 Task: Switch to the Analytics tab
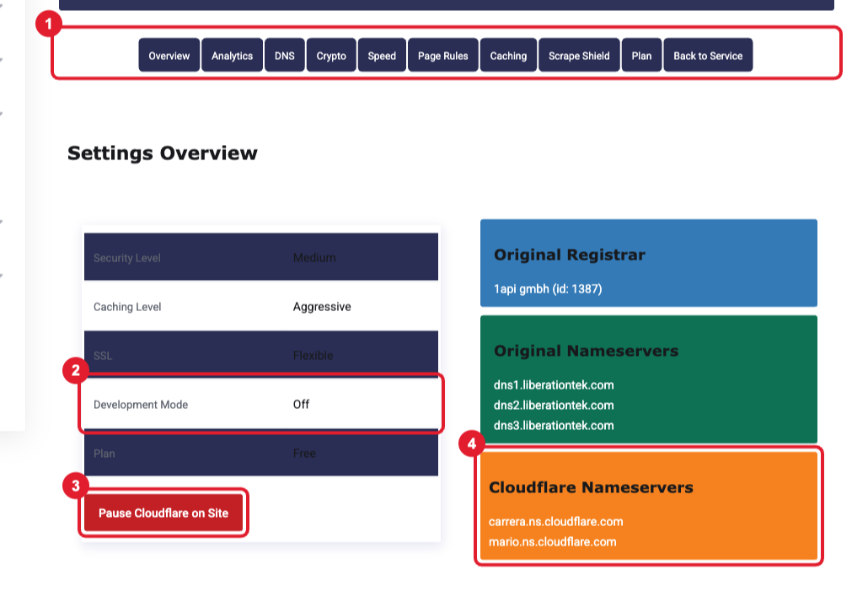tap(232, 56)
